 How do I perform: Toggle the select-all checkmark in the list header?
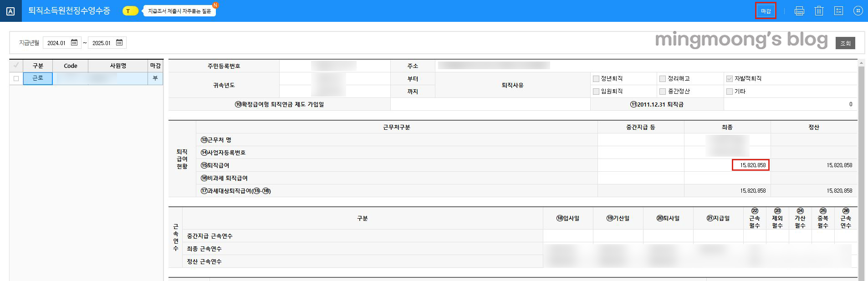pyautogui.click(x=16, y=66)
